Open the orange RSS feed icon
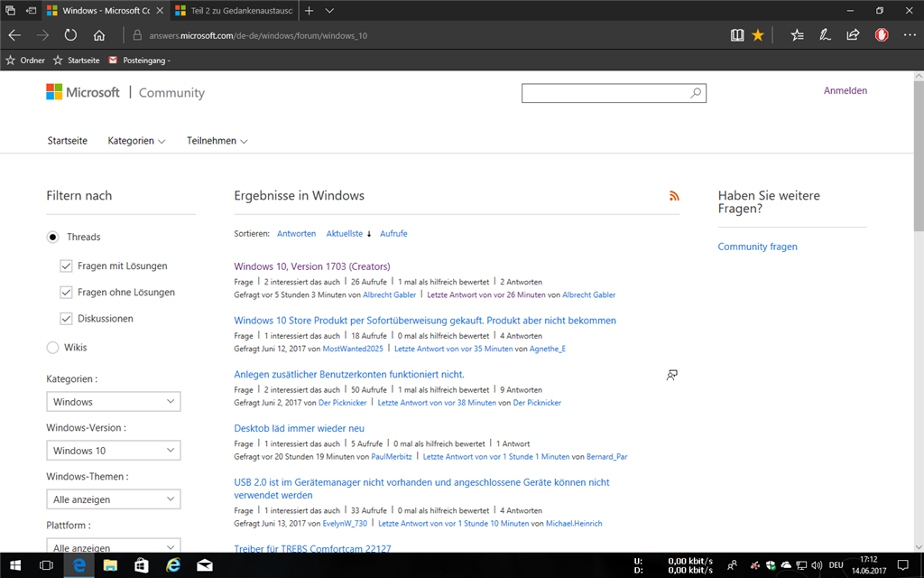The image size is (924, 578). coord(674,196)
